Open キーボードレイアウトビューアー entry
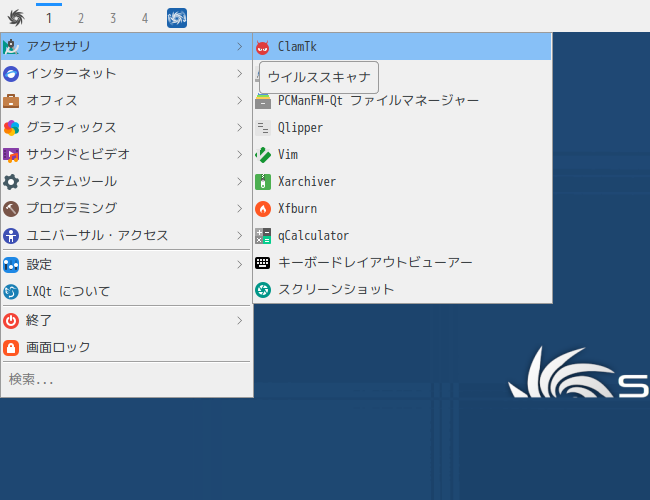The height and width of the screenshot is (500, 650). [x=402, y=262]
